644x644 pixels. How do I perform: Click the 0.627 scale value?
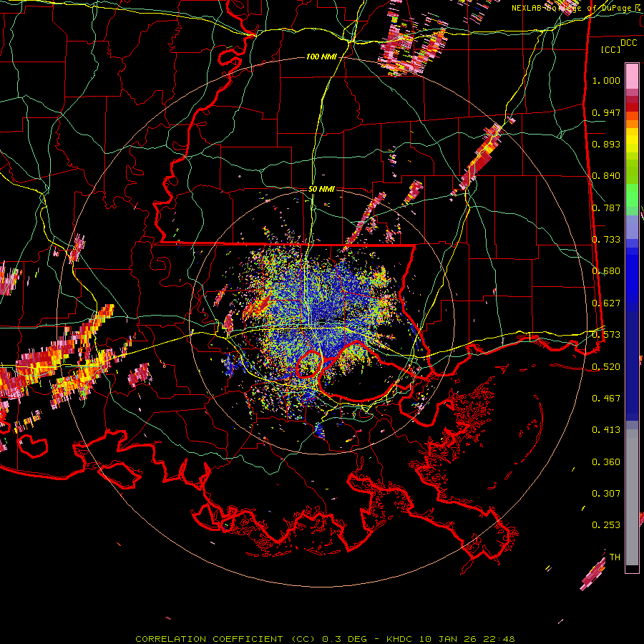tap(606, 303)
